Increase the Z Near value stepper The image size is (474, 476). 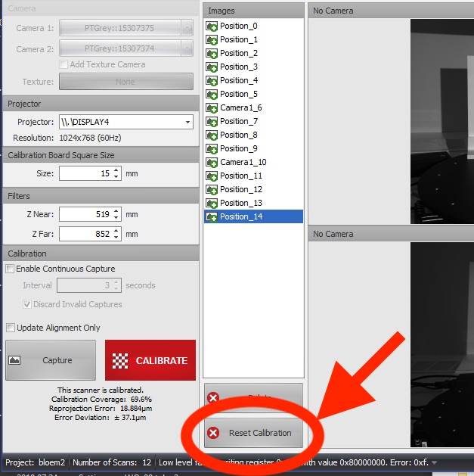click(116, 211)
